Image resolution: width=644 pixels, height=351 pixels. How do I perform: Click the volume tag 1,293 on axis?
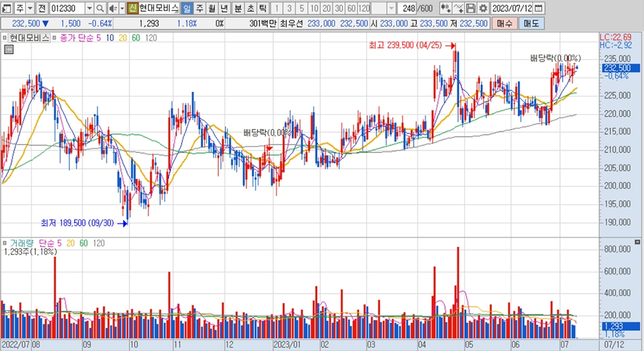[x=621, y=326]
